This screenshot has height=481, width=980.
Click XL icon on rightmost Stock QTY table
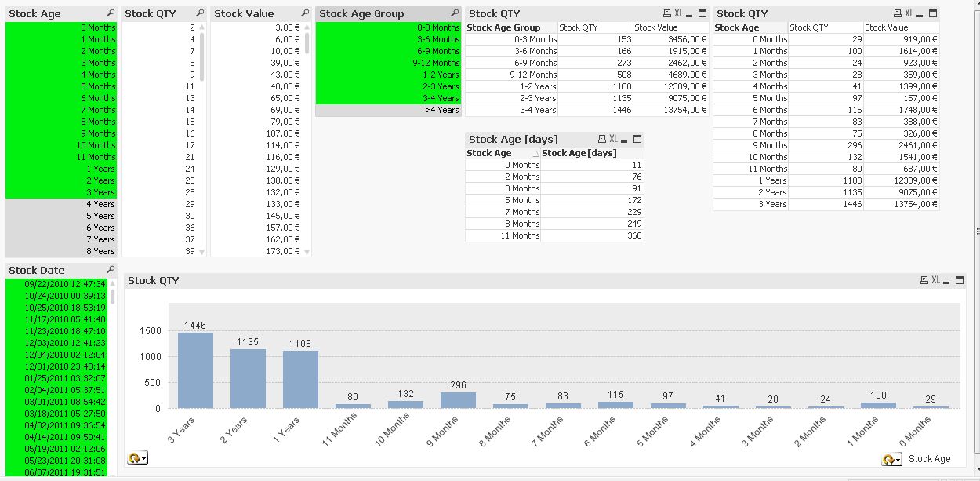(x=909, y=13)
